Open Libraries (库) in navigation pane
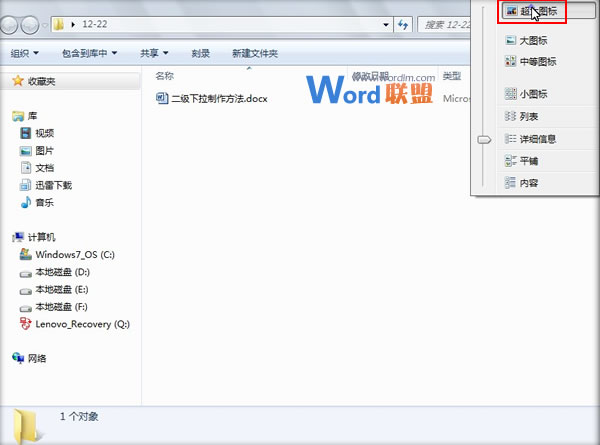Screen dimensions: 600x445 point(33,116)
